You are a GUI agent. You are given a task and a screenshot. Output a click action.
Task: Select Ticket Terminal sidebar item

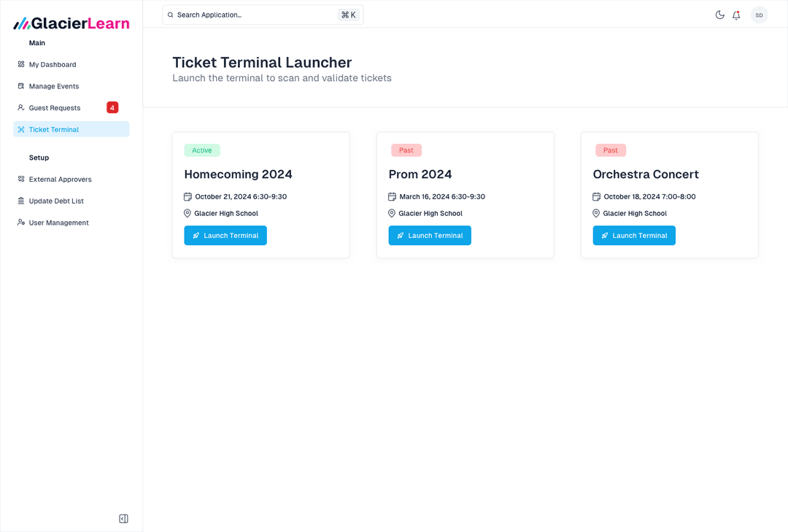pyautogui.click(x=54, y=130)
